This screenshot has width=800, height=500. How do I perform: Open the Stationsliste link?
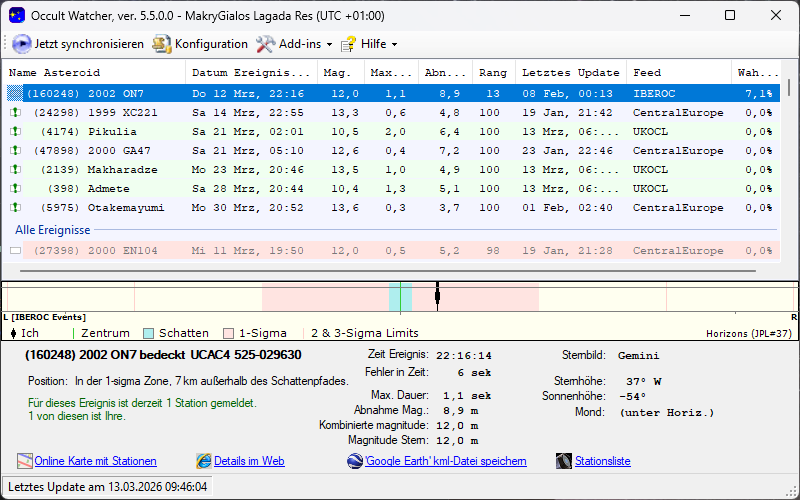(603, 461)
